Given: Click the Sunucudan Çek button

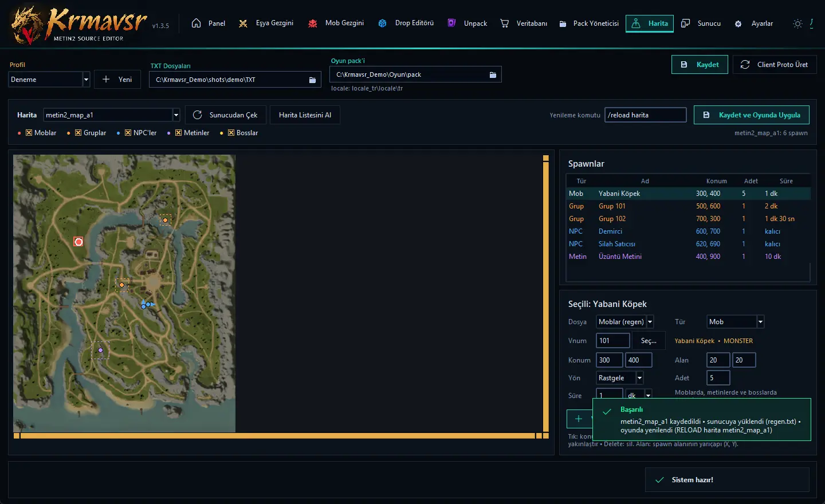Looking at the screenshot, I should (x=225, y=115).
